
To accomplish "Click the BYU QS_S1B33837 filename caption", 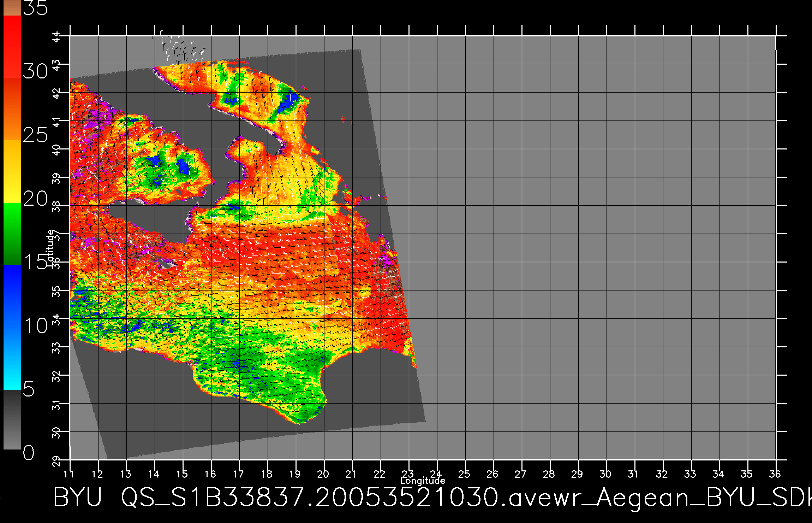I will coord(432,498).
